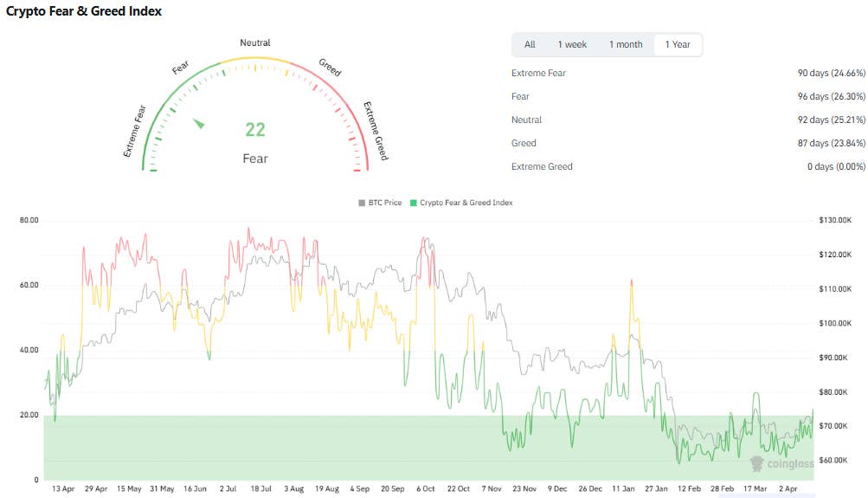Screen dimensions: 868x498
Task: Toggle the Crypto Fear & Greed Index legend label
Action: (x=466, y=203)
